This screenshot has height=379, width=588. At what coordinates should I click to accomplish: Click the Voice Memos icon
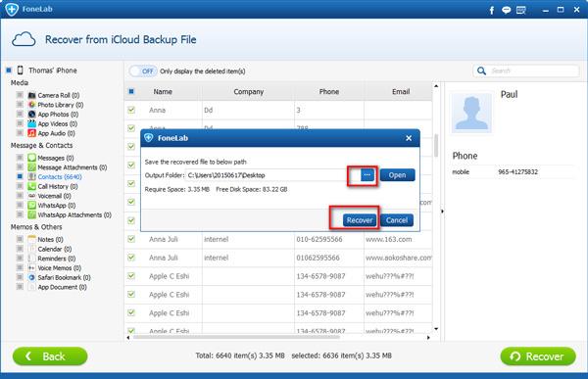[x=32, y=268]
